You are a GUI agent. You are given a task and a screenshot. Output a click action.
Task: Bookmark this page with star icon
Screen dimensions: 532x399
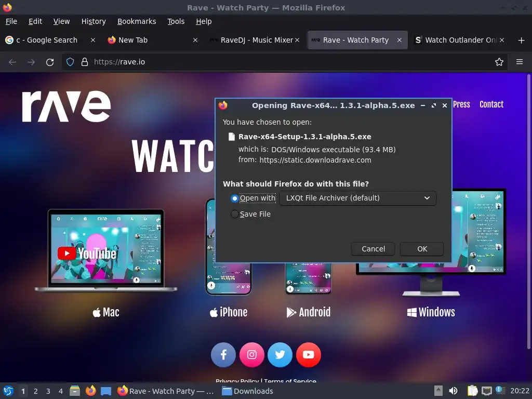(499, 62)
